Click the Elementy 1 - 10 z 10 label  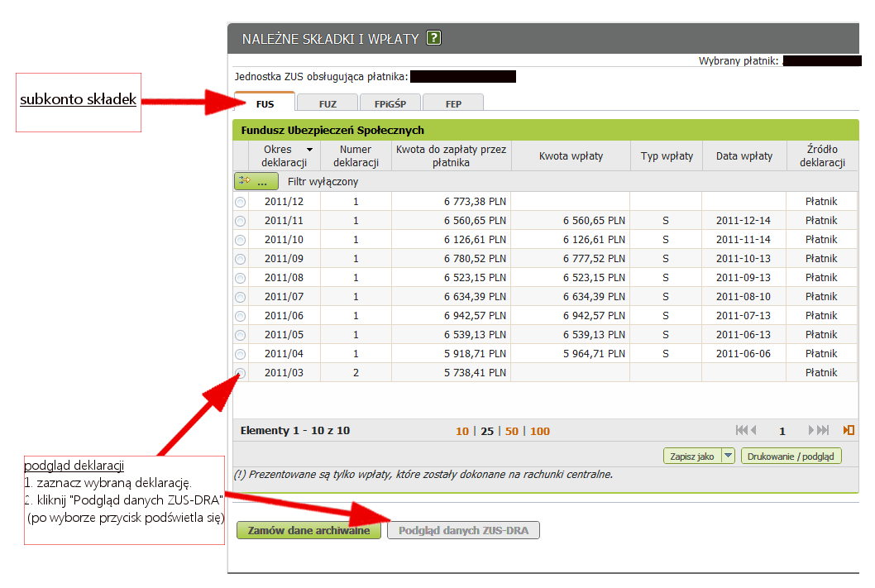294,430
